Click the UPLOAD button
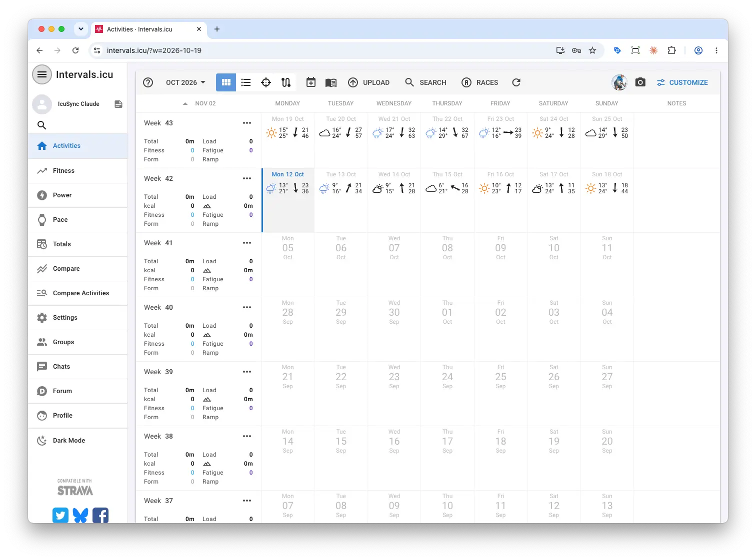Image resolution: width=756 pixels, height=560 pixels. [369, 82]
